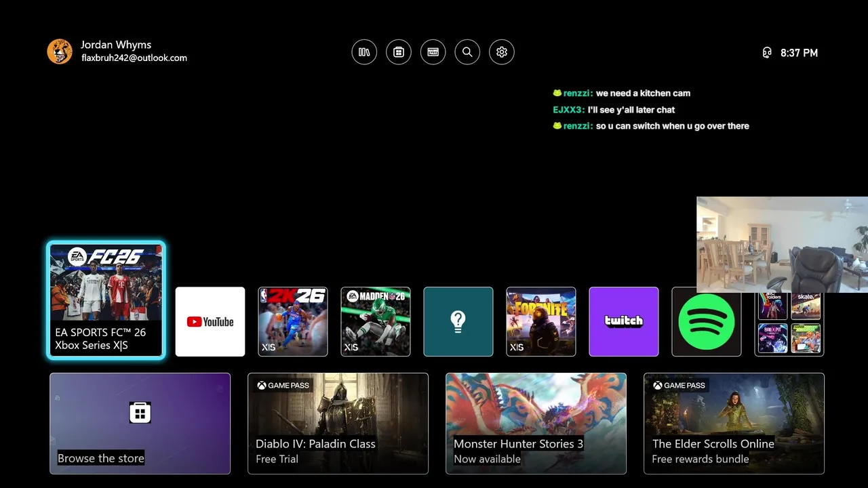The height and width of the screenshot is (488, 868).
Task: Launch the Fortnite tile
Action: pyautogui.click(x=541, y=321)
